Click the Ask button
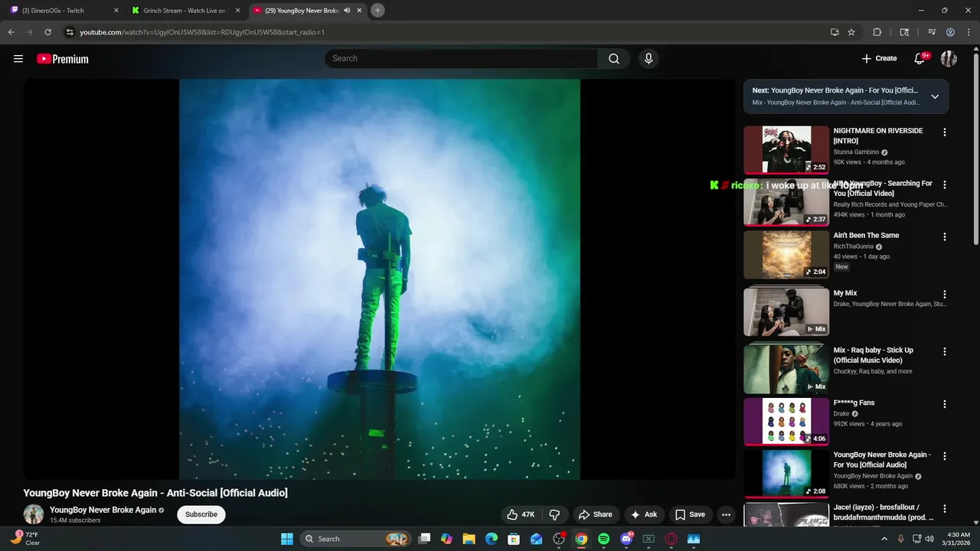The image size is (980, 551). [x=644, y=514]
